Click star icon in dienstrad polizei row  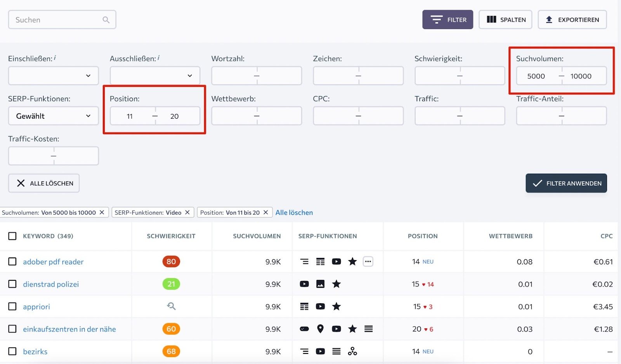[x=337, y=284]
